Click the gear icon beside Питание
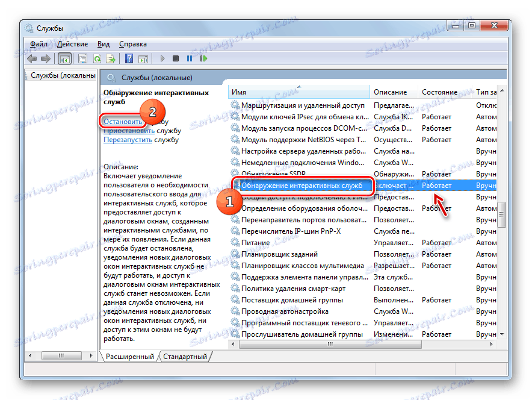The height and width of the screenshot is (400, 532). point(235,242)
